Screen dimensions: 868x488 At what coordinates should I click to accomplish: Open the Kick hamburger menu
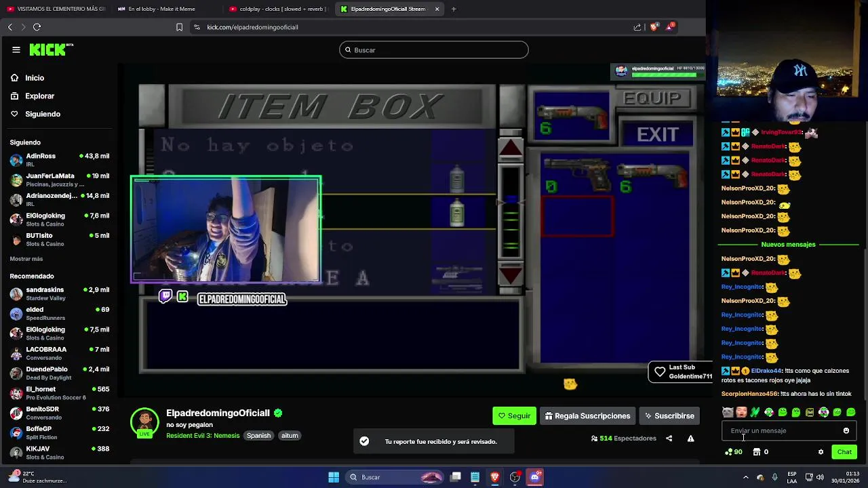(16, 49)
